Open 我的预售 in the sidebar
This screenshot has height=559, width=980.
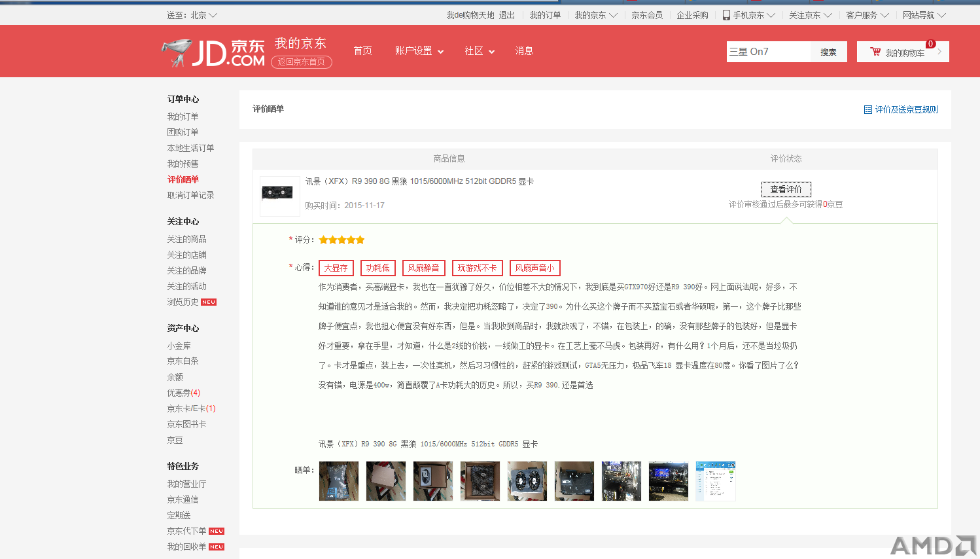tap(183, 164)
